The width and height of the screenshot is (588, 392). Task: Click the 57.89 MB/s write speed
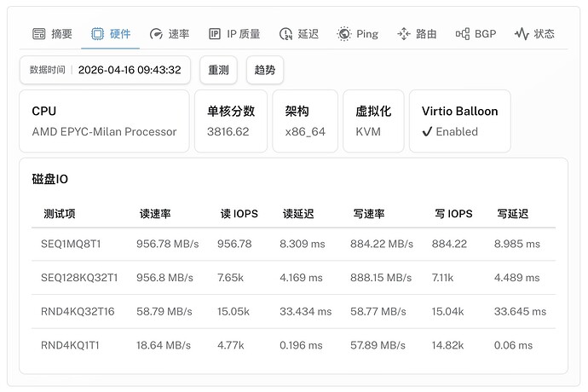point(378,345)
